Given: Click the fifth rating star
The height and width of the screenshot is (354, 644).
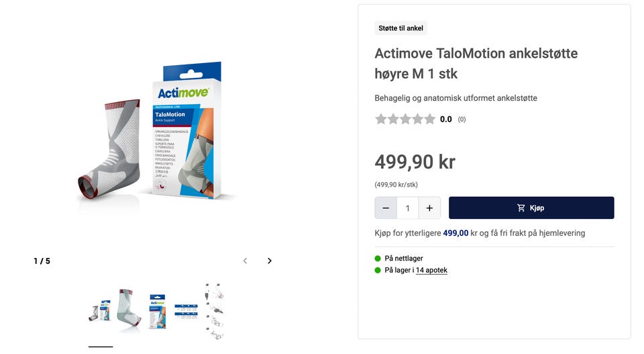Looking at the screenshot, I should (429, 120).
